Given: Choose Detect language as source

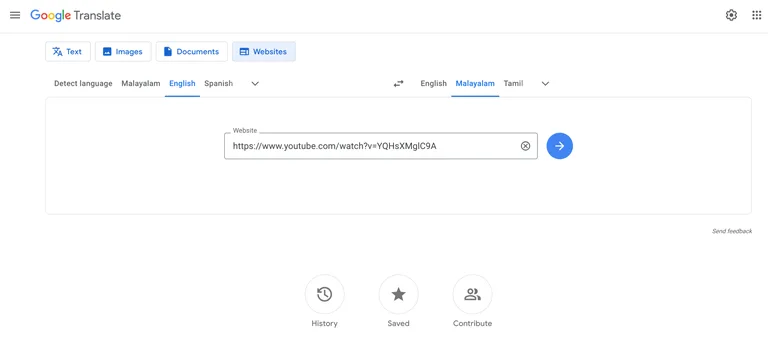Looking at the screenshot, I should click(83, 83).
